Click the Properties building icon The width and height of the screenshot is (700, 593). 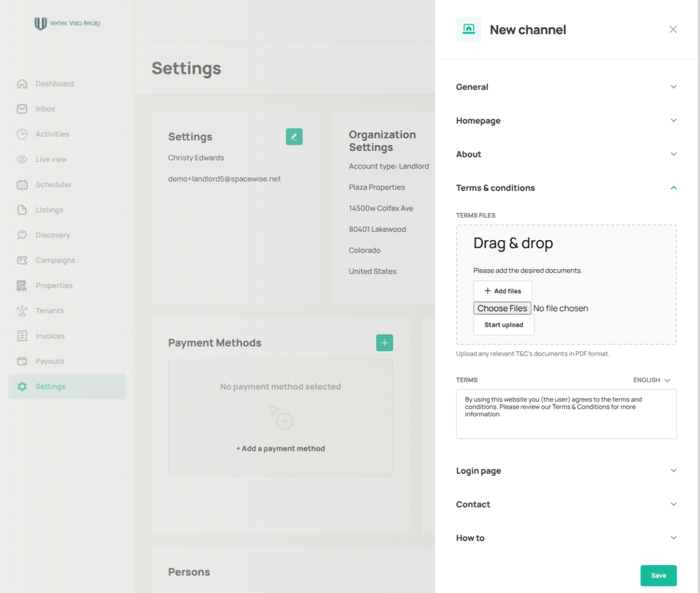(22, 286)
